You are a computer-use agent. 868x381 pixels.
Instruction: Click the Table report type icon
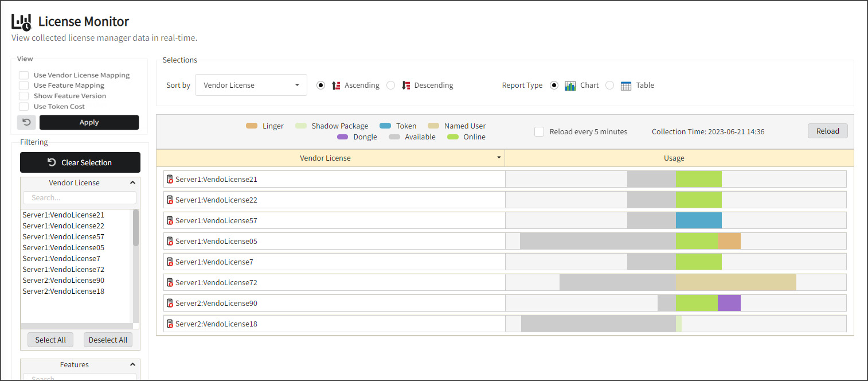(x=626, y=85)
